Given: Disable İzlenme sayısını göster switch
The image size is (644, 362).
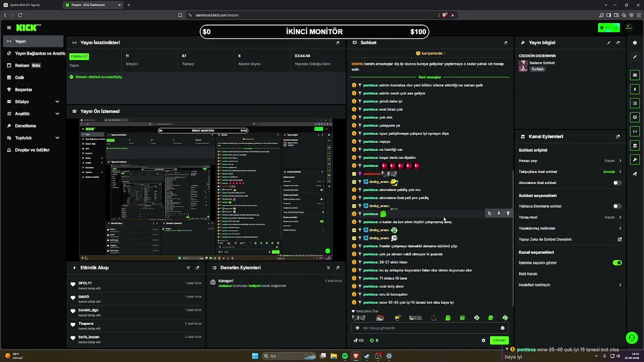Looking at the screenshot, I should [x=617, y=262].
